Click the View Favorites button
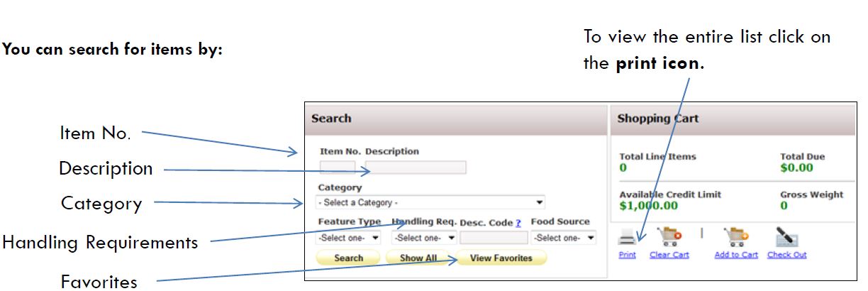The image size is (868, 291). 501,258
